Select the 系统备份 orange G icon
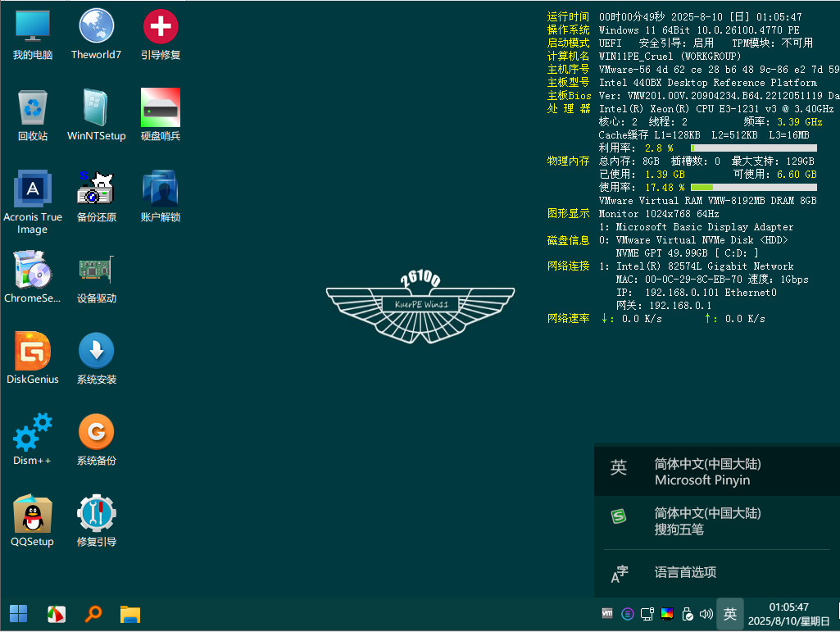The image size is (840, 632). pos(97,439)
